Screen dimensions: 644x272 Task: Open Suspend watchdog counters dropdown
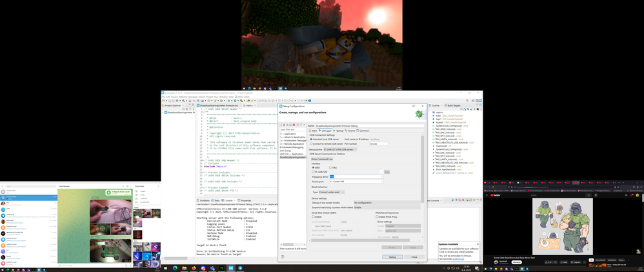coord(387,207)
